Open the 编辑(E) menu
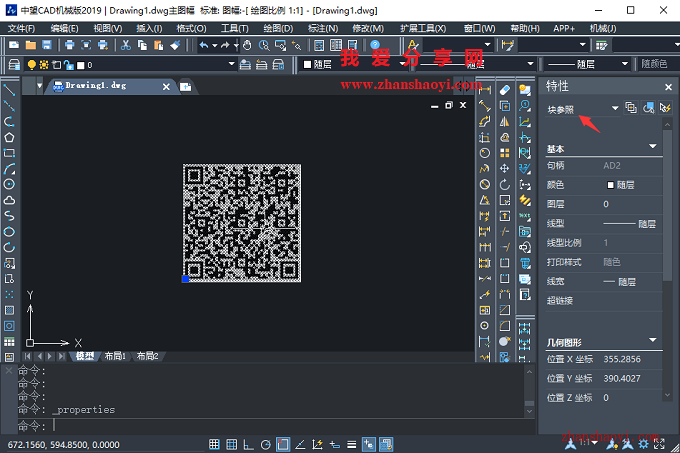680x453 pixels. 64,29
